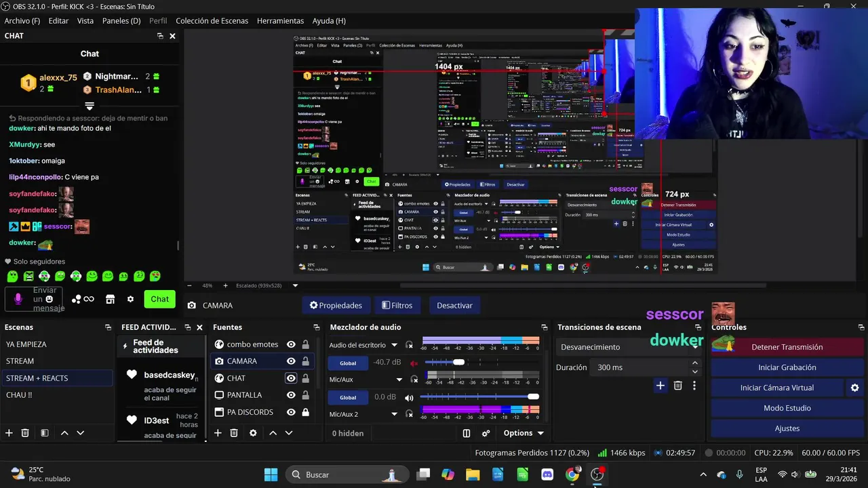Click Iniciar Grabación button
The image size is (868, 488).
tap(787, 367)
